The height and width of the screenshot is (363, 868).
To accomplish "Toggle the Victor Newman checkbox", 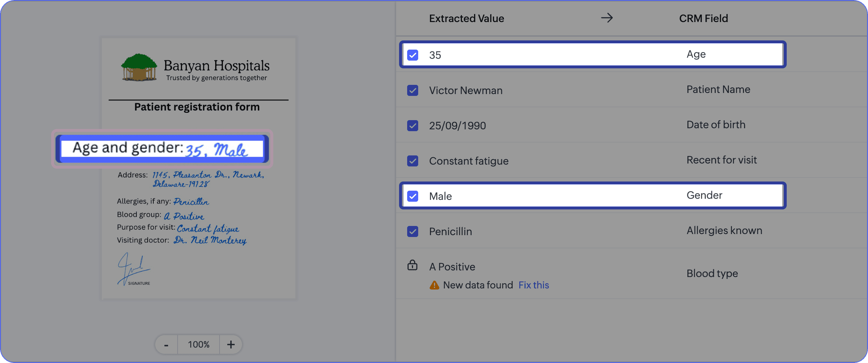I will click(413, 90).
